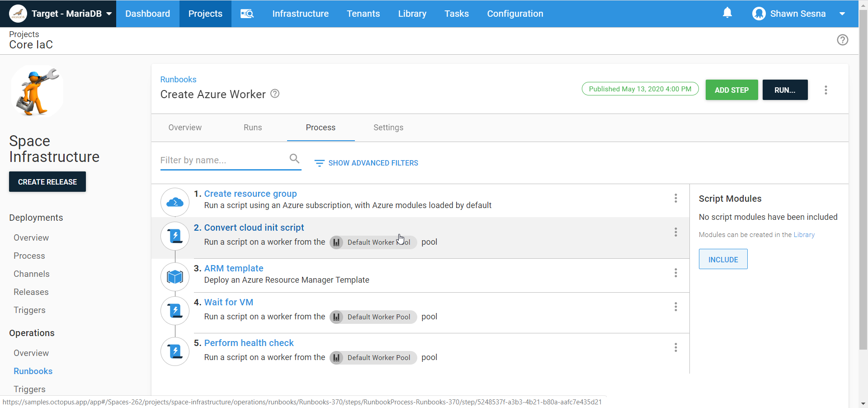Click the Filter by name input field
Viewport: 868px width, 408px height.
tap(222, 160)
